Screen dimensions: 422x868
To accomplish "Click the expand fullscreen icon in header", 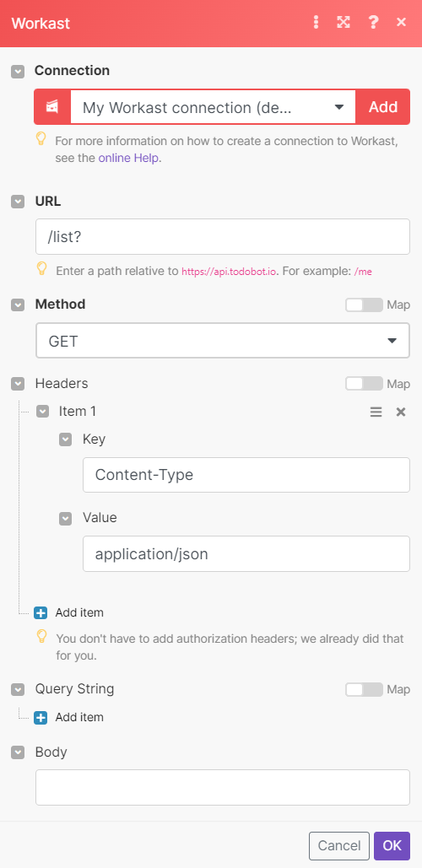I will click(x=344, y=22).
